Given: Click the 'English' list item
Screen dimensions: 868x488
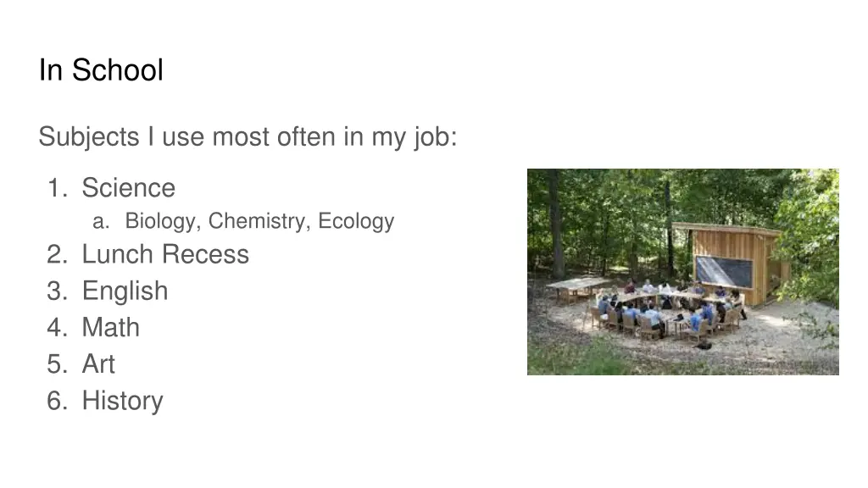Looking at the screenshot, I should click(x=125, y=291).
